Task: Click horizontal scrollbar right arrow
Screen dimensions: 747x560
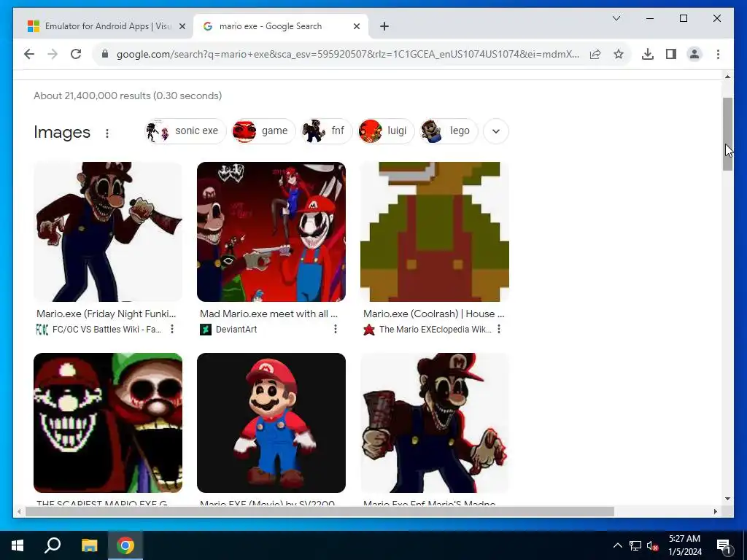Action: pyautogui.click(x=716, y=511)
